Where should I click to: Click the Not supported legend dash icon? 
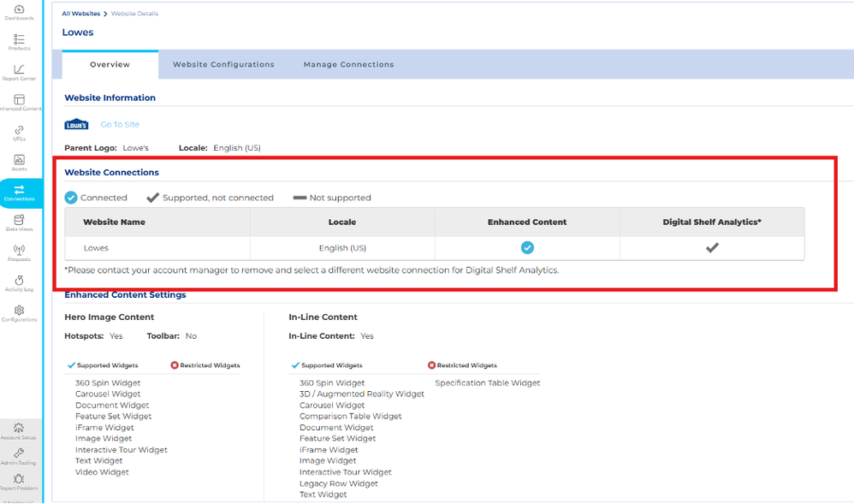pyautogui.click(x=299, y=198)
